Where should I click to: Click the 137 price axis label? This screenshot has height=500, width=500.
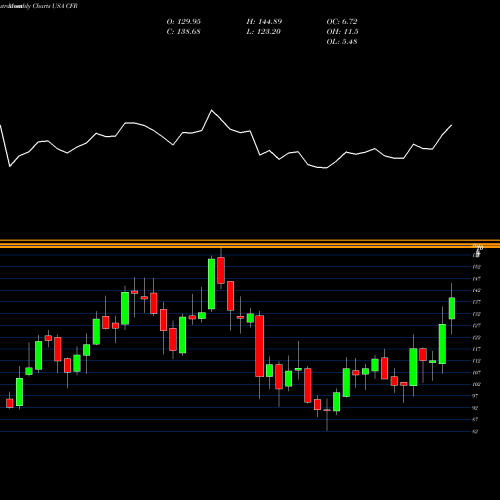(x=476, y=302)
